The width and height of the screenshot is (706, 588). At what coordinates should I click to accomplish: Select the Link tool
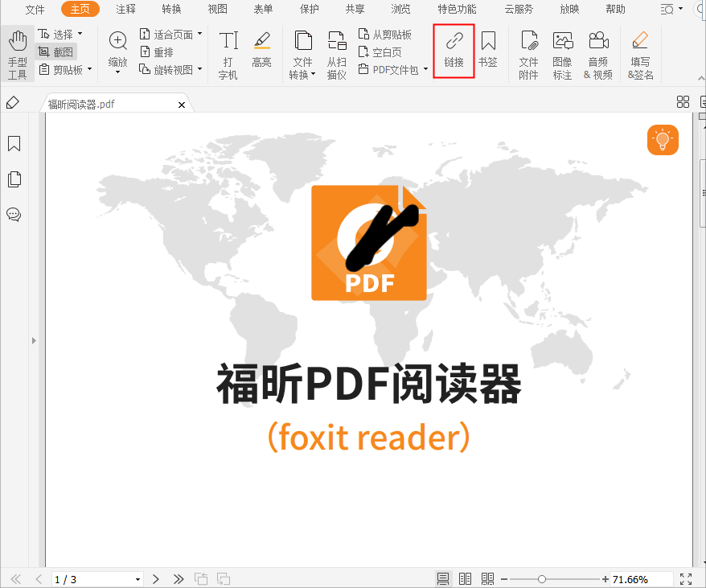453,51
